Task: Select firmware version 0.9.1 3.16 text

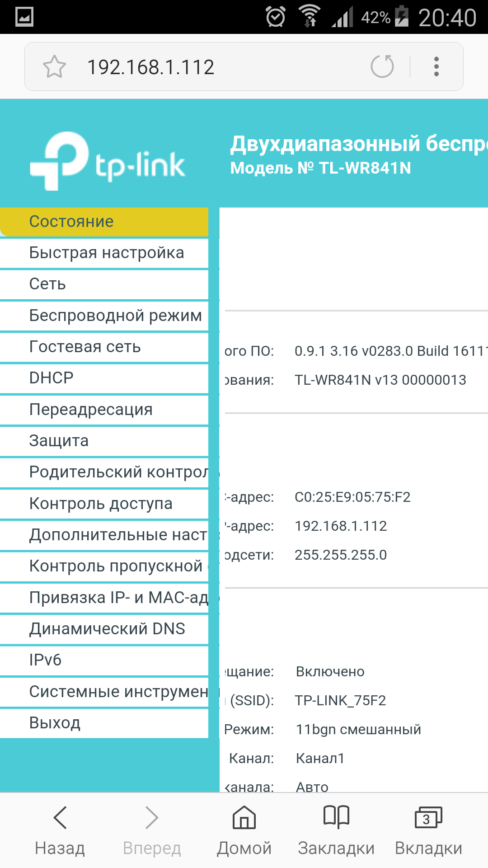Action: [x=391, y=351]
